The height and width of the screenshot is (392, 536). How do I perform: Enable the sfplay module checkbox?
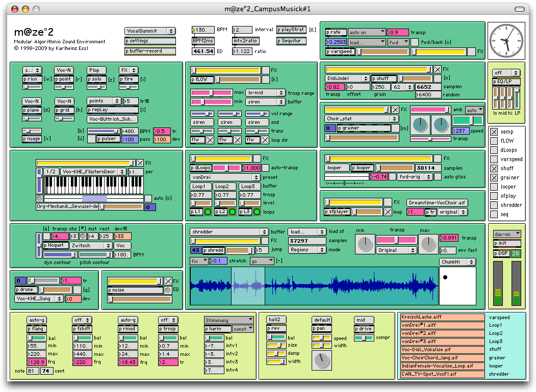494,196
